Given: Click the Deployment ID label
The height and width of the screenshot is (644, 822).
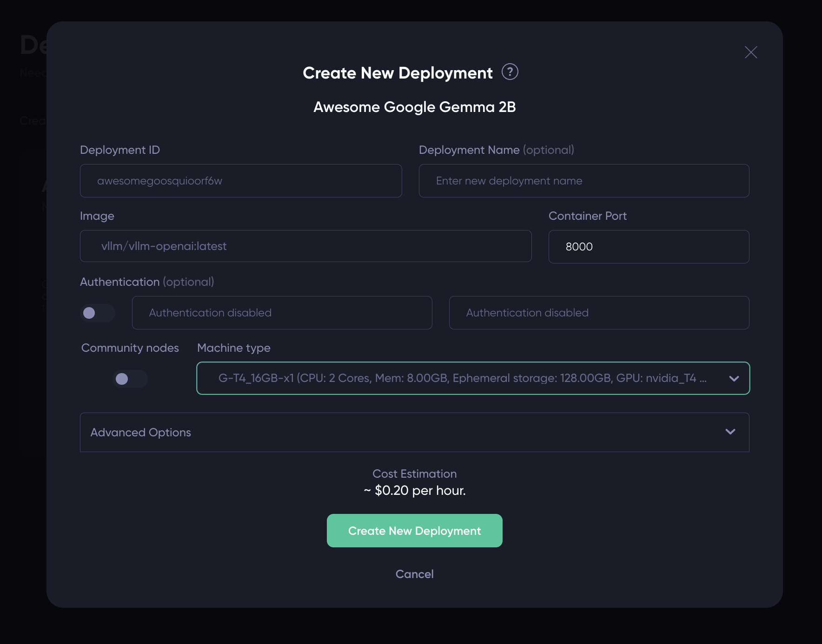Looking at the screenshot, I should [120, 150].
